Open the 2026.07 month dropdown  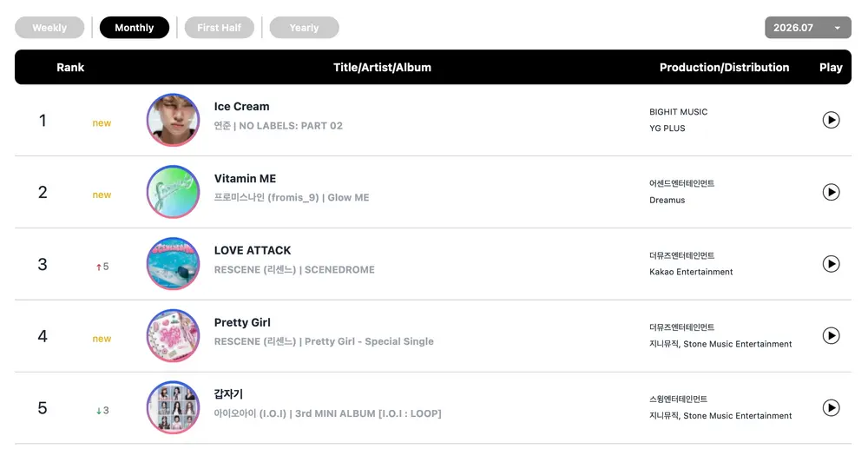click(807, 28)
